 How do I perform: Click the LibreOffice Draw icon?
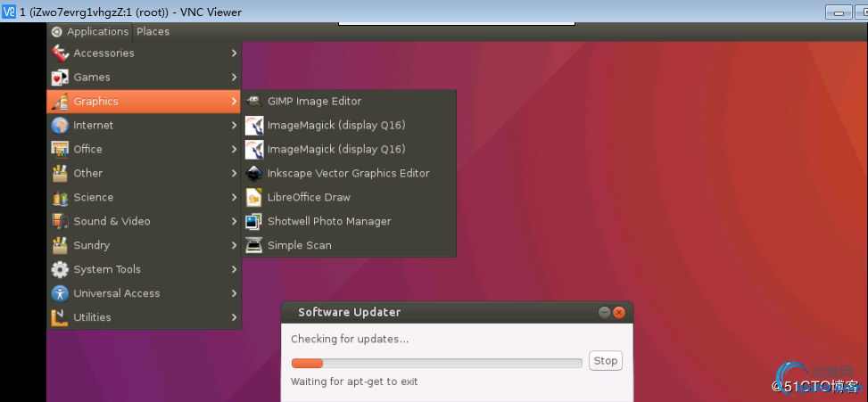click(x=253, y=197)
